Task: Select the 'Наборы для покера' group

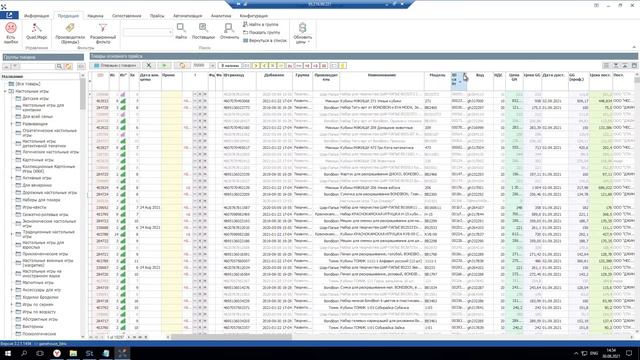Action: point(41,200)
